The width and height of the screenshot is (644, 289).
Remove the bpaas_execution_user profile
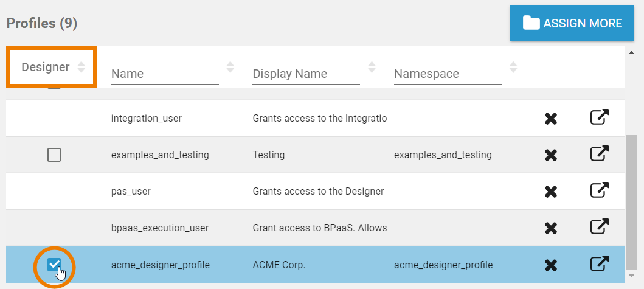click(x=551, y=228)
